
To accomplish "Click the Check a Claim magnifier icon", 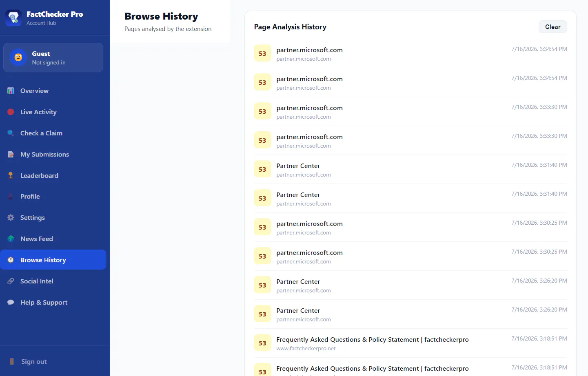I will pyautogui.click(x=11, y=133).
